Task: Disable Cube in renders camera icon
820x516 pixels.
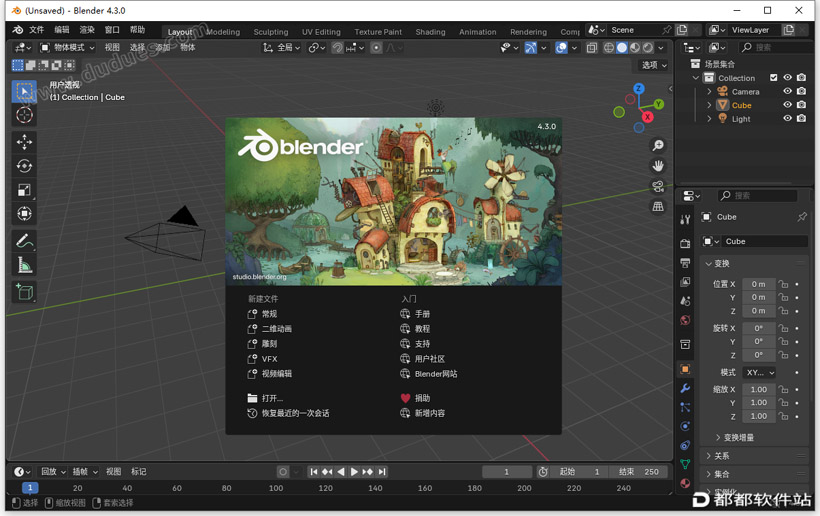Action: click(x=801, y=105)
